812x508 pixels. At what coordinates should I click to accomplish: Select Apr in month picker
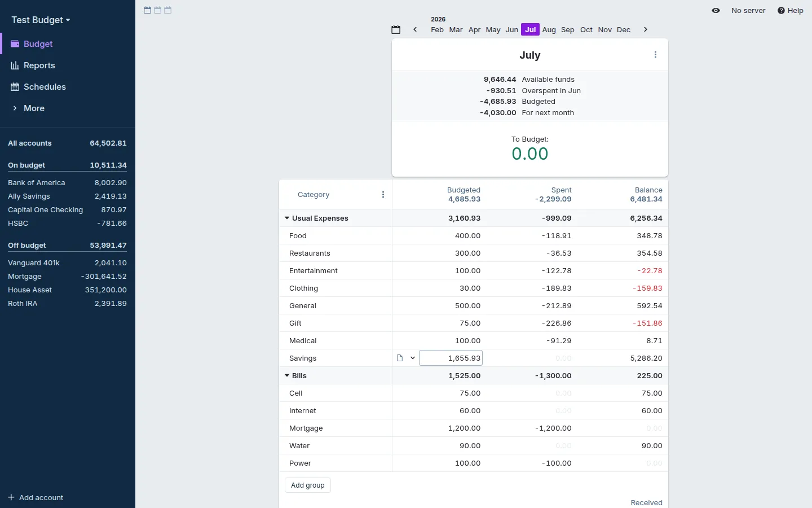pos(475,29)
